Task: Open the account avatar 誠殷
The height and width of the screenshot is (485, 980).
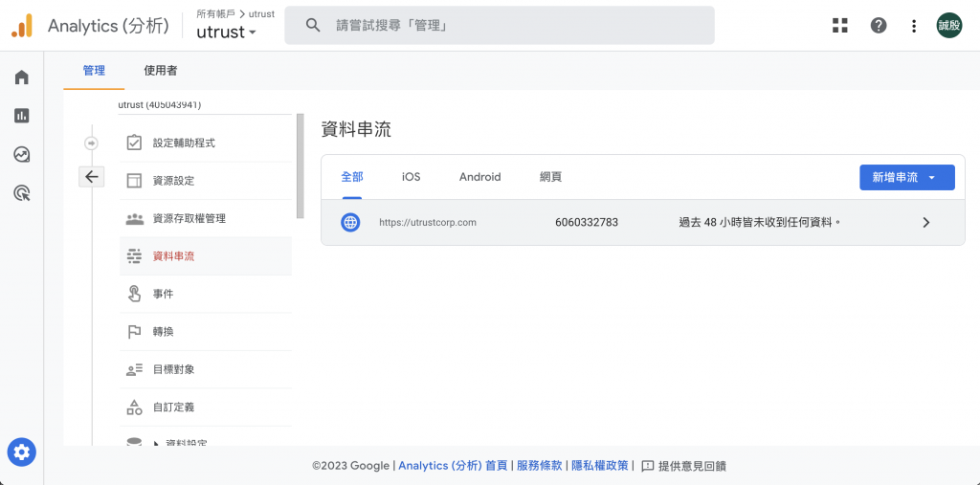Action: point(948,26)
